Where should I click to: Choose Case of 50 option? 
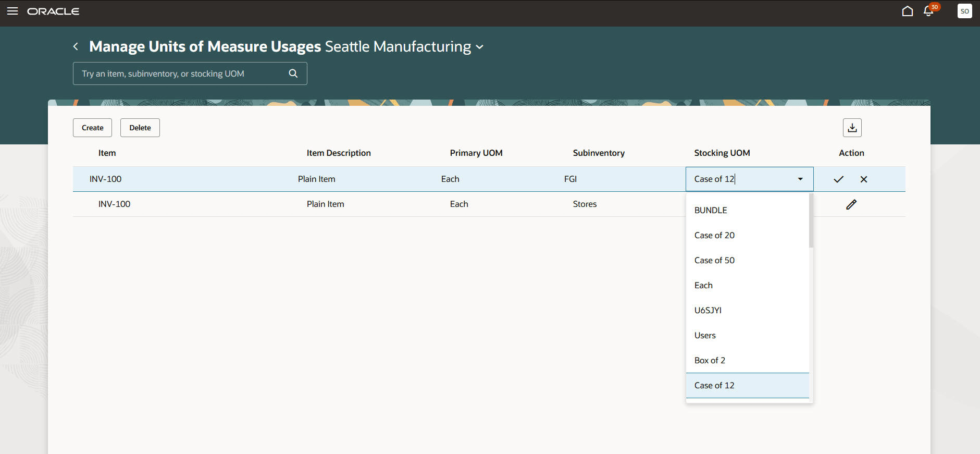click(747, 260)
